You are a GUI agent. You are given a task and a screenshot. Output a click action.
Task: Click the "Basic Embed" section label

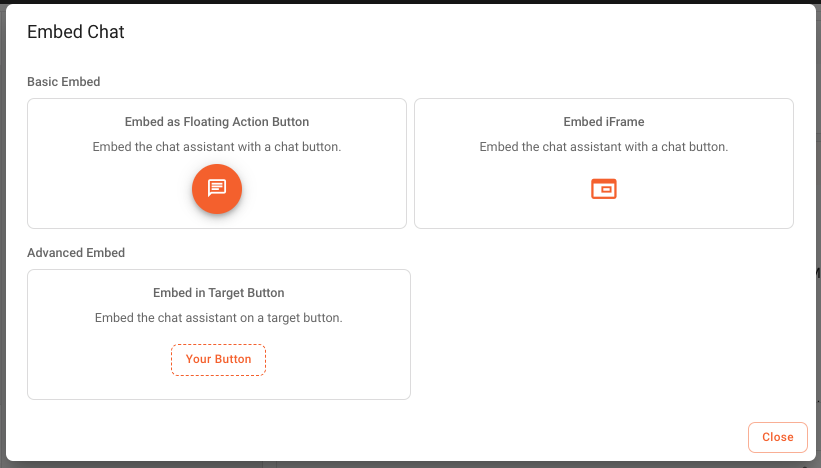pos(63,82)
